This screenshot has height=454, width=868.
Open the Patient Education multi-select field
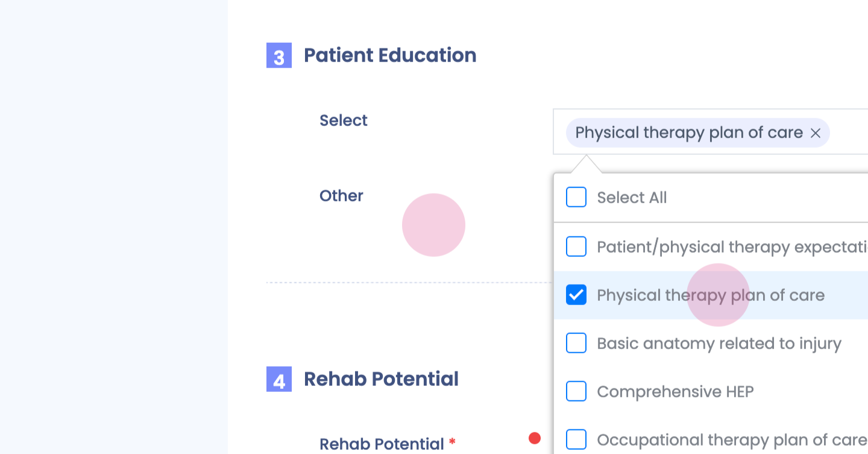[x=844, y=132]
